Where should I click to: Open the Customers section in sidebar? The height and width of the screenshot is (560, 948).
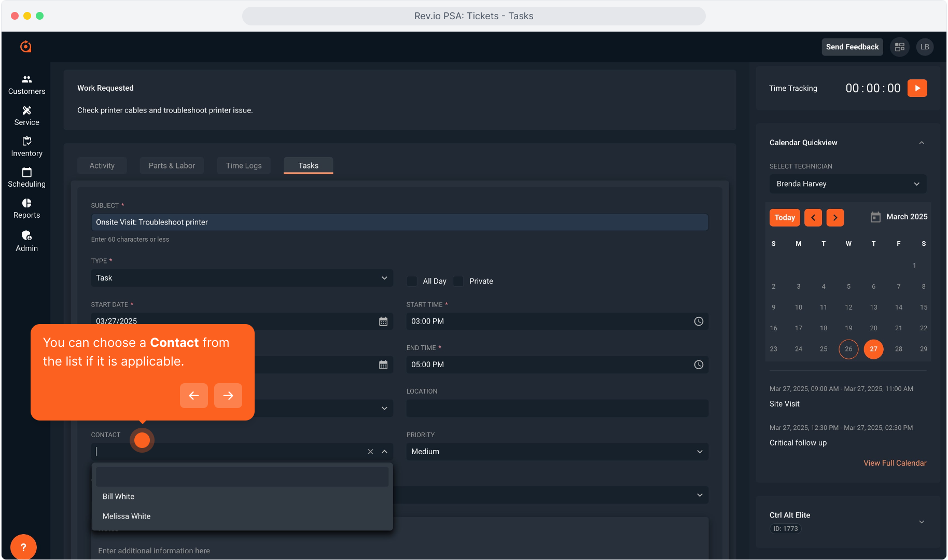(x=26, y=85)
